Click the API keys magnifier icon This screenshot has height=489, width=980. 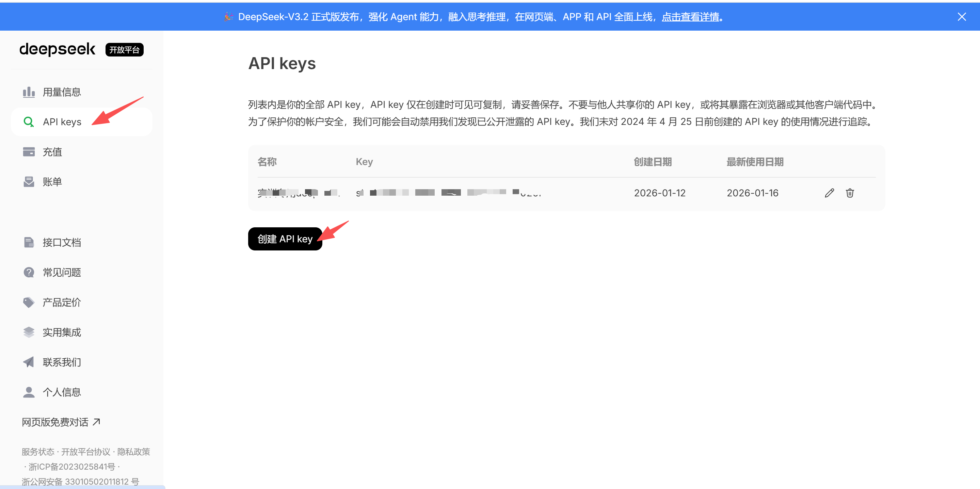(x=29, y=121)
